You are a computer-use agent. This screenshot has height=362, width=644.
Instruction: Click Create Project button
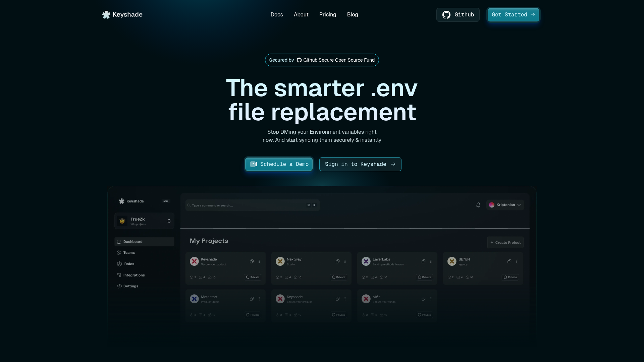coord(505,243)
